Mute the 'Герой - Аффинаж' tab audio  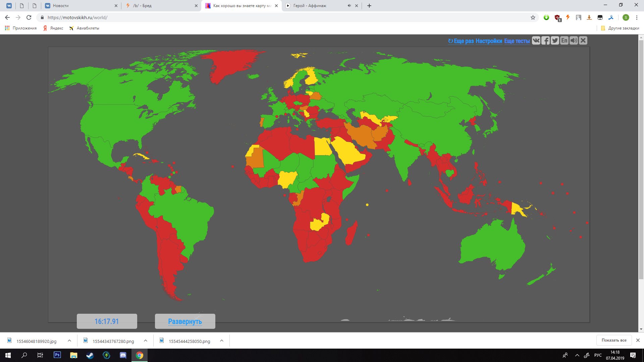(x=349, y=6)
